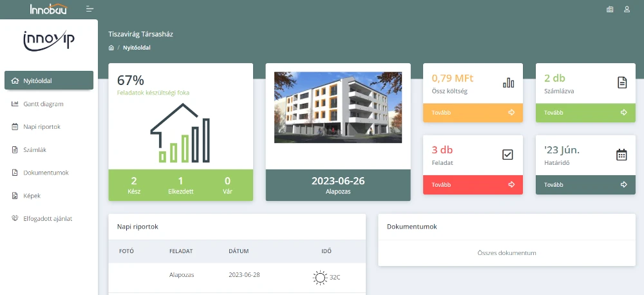
Task: Open the user profile icon
Action: tap(627, 9)
